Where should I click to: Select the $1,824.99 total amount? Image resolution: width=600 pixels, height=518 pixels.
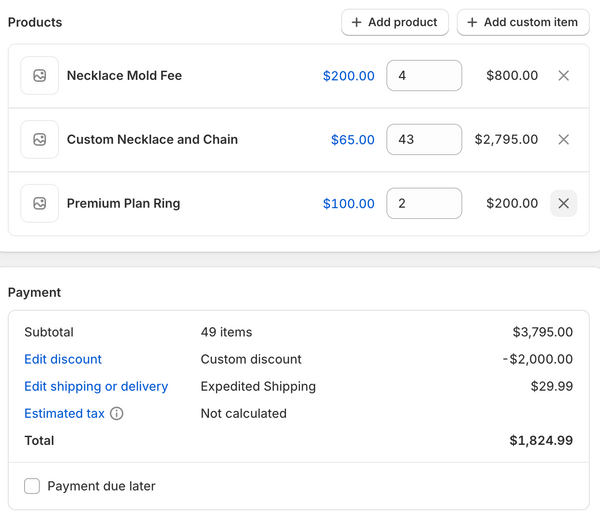[541, 441]
